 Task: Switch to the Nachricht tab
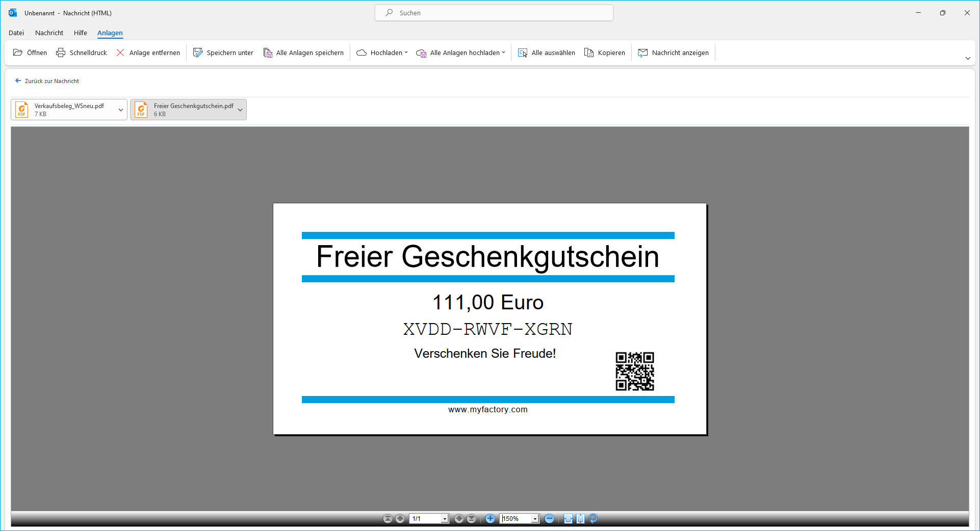point(49,33)
